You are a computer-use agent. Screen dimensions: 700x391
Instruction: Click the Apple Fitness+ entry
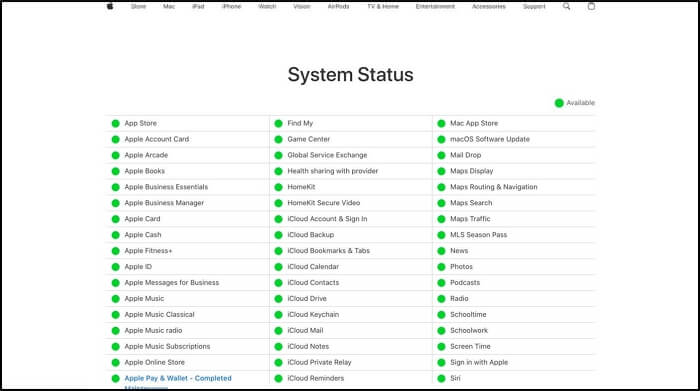pyautogui.click(x=148, y=251)
